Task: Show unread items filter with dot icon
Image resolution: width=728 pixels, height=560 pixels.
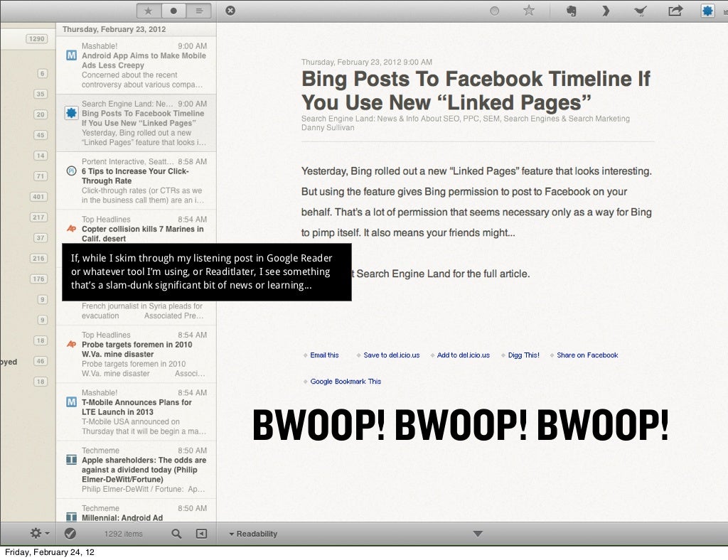Action: pos(173,11)
